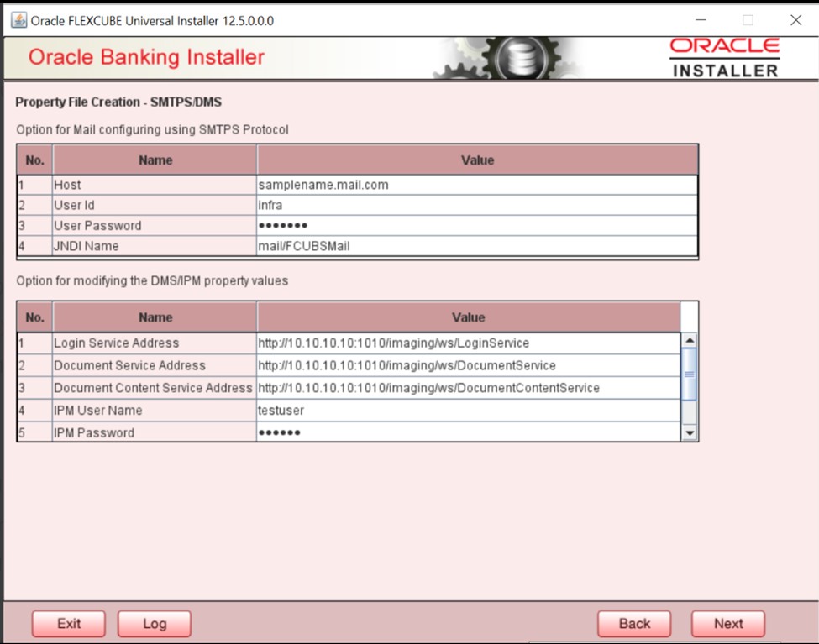
Task: Click the DMS table No. column header
Action: pyautogui.click(x=34, y=317)
